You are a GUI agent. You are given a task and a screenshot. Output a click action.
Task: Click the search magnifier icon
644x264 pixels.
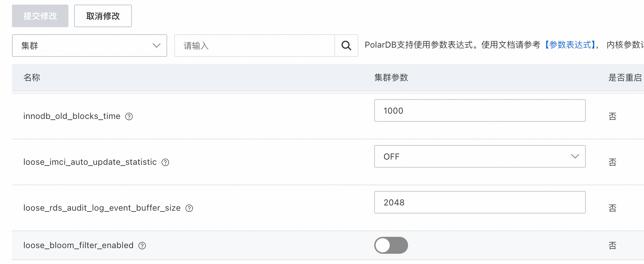[x=346, y=46]
